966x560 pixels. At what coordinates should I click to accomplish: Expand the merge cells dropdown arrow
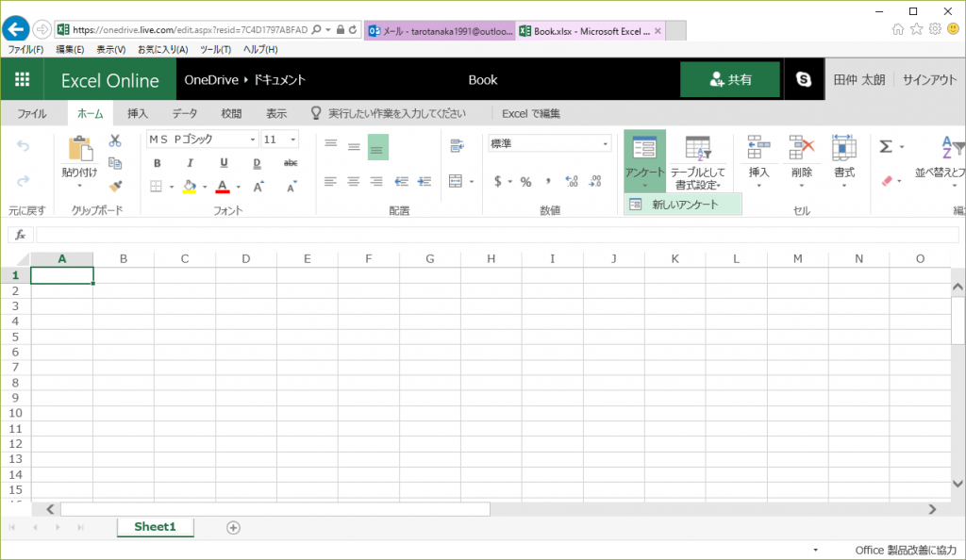(x=472, y=182)
